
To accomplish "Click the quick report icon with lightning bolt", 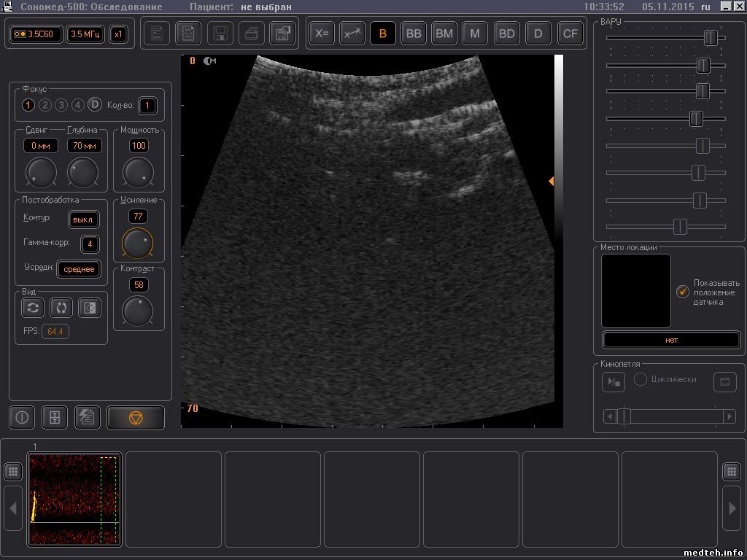I will (x=88, y=418).
